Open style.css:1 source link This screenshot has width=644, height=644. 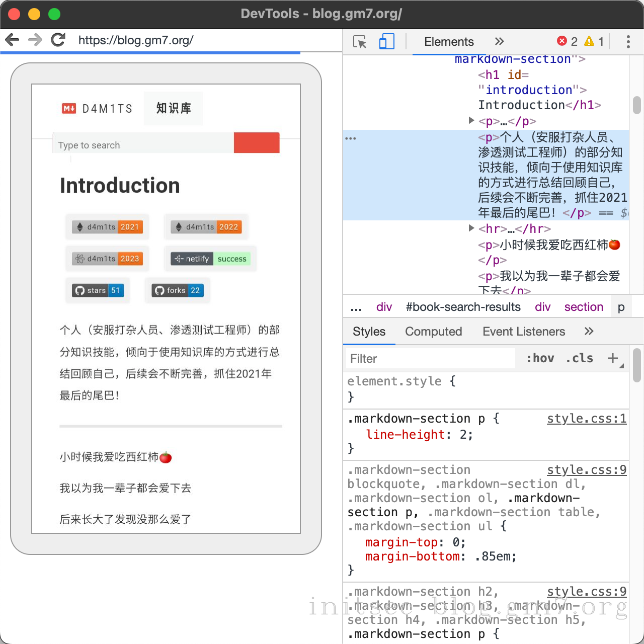[x=586, y=419]
